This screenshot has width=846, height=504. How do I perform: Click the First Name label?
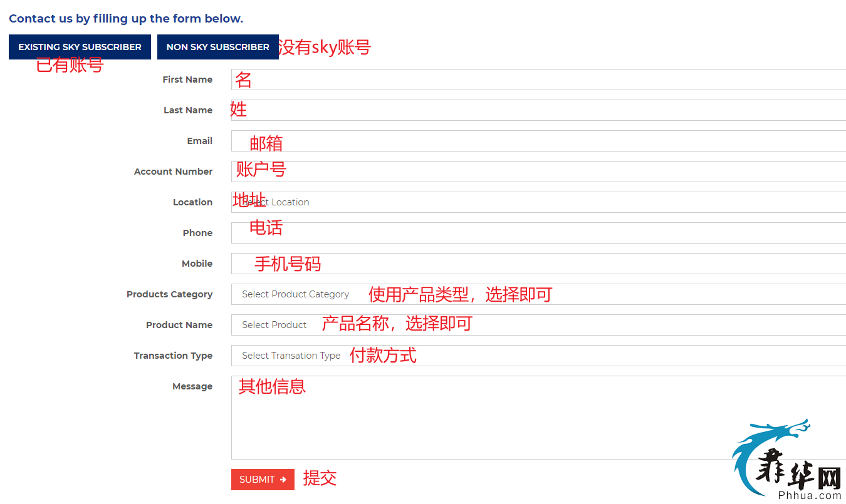click(187, 80)
